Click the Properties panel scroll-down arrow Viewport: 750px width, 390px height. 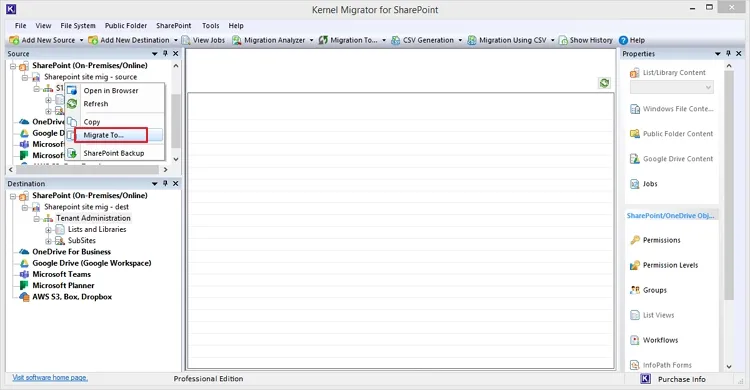click(x=729, y=367)
